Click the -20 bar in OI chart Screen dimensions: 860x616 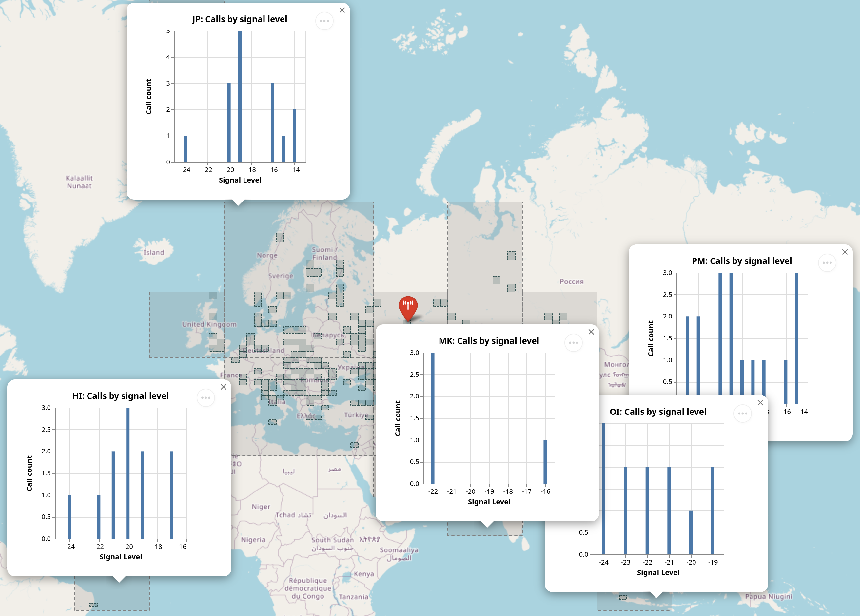pyautogui.click(x=691, y=532)
